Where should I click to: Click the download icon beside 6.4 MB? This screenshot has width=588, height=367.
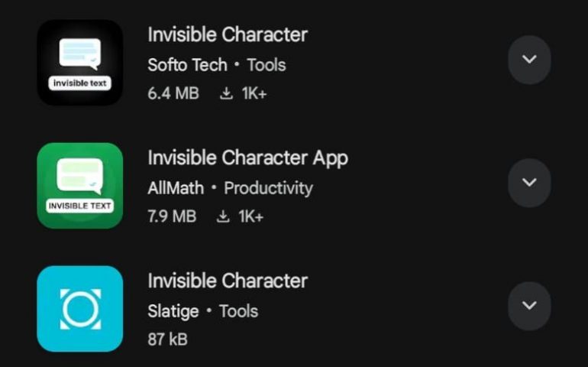point(226,94)
